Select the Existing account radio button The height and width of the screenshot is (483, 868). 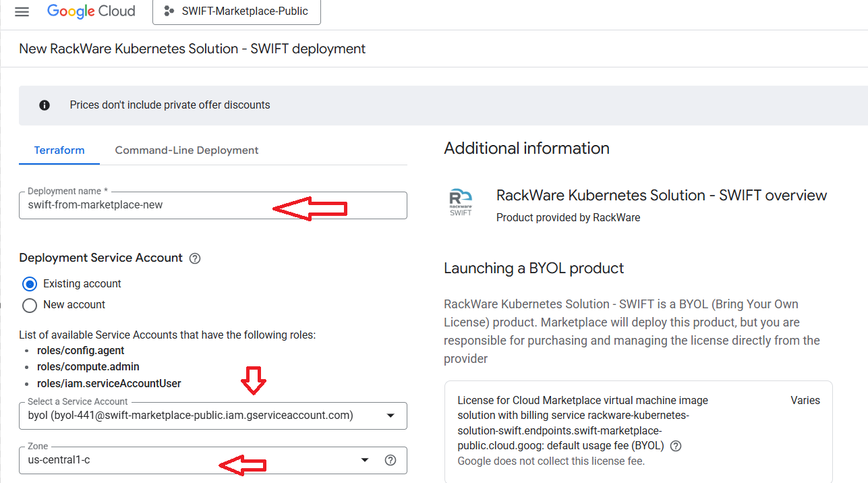click(30, 284)
